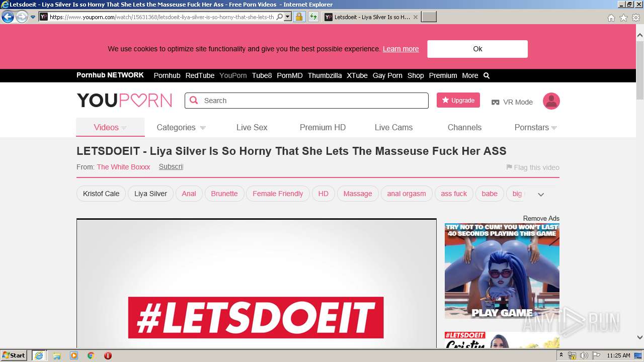Viewport: 644px width, 362px height.
Task: Open the media player taskbar icon
Action: 74,355
